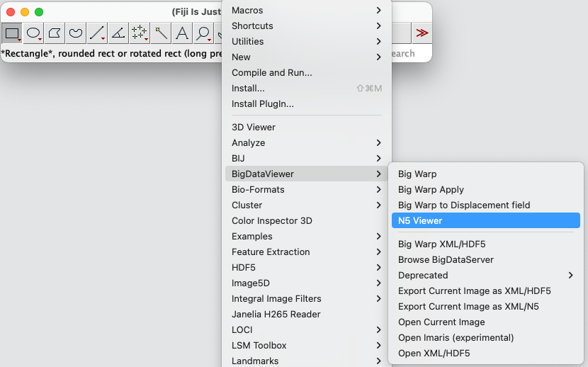Screen dimensions: 588x367
Task: Choose Export Current Image as XML/HDF5
Action: (x=485, y=291)
